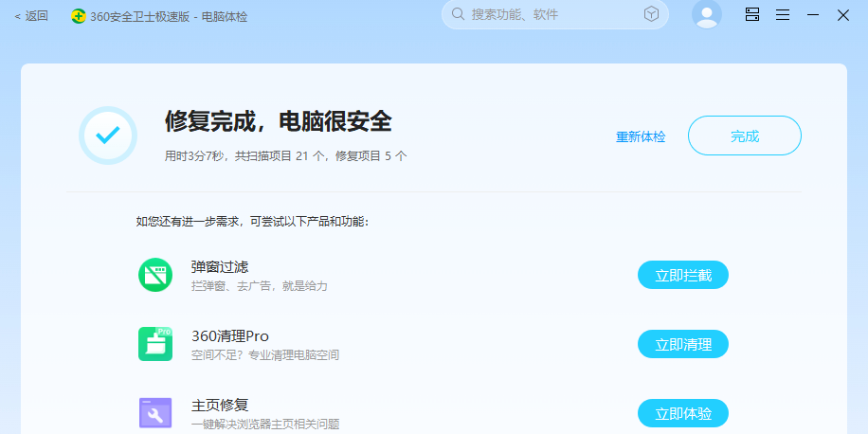Click the magnifier icon in search bar
This screenshot has width=868, height=434.
pos(459,14)
